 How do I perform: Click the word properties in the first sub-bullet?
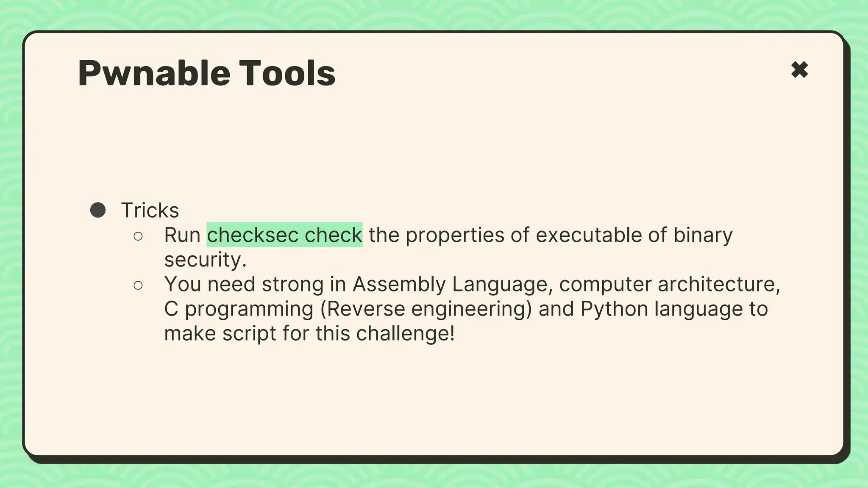pyautogui.click(x=455, y=235)
